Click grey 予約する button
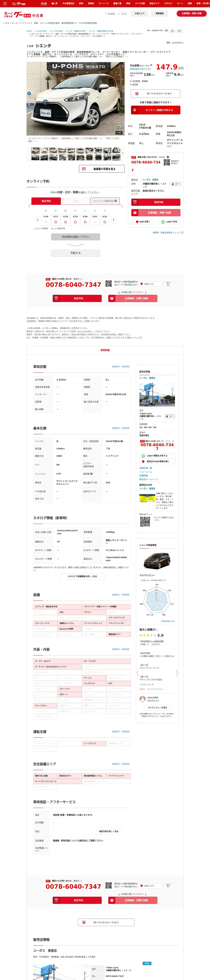 pos(75,253)
